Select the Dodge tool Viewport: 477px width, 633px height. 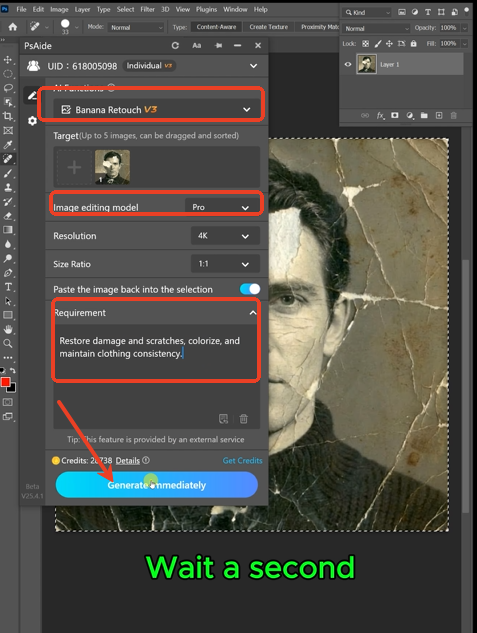pyautogui.click(x=8, y=258)
